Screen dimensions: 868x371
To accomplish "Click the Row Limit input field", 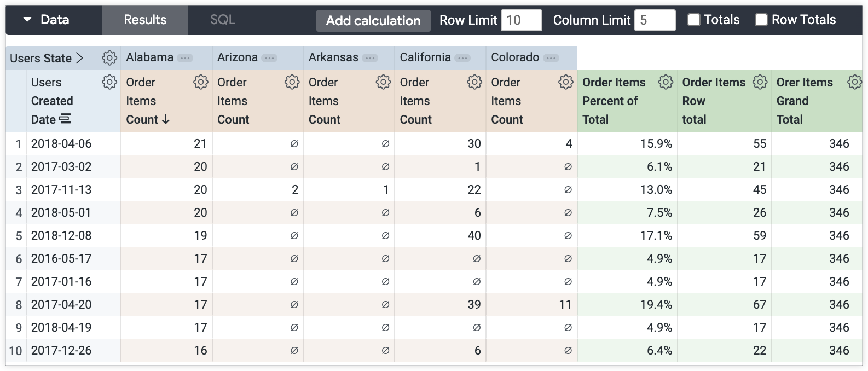I will coord(522,20).
